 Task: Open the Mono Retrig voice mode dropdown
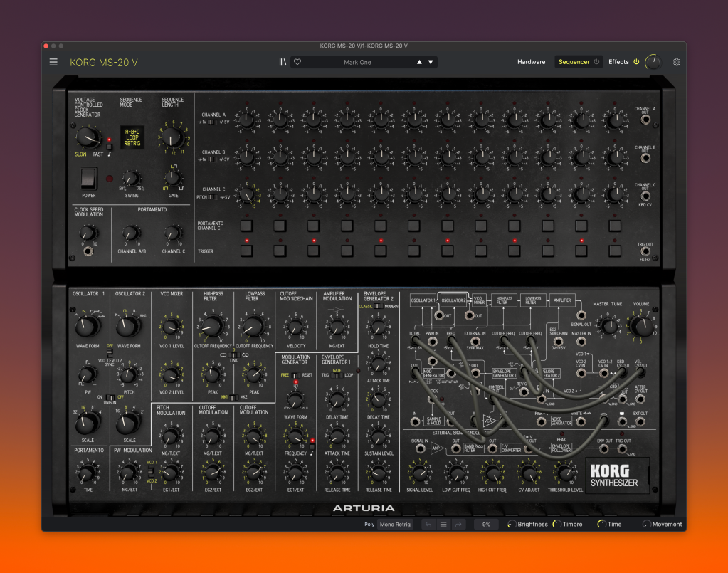[x=395, y=525]
